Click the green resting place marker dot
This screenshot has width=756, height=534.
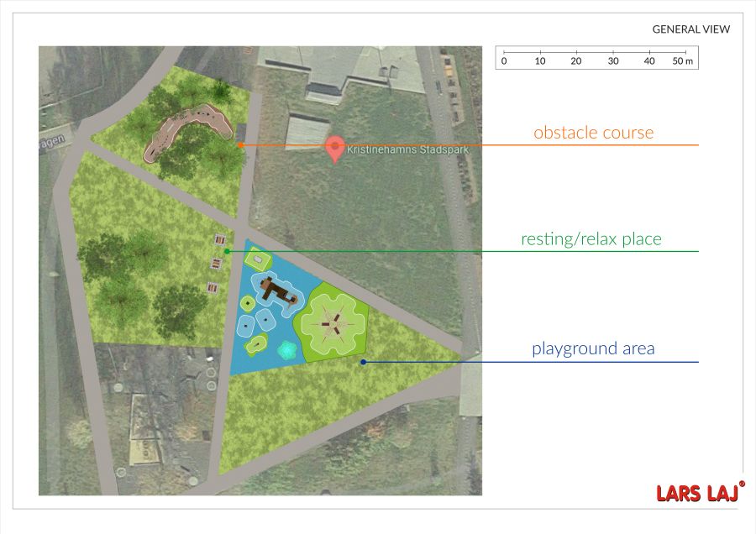(x=227, y=251)
